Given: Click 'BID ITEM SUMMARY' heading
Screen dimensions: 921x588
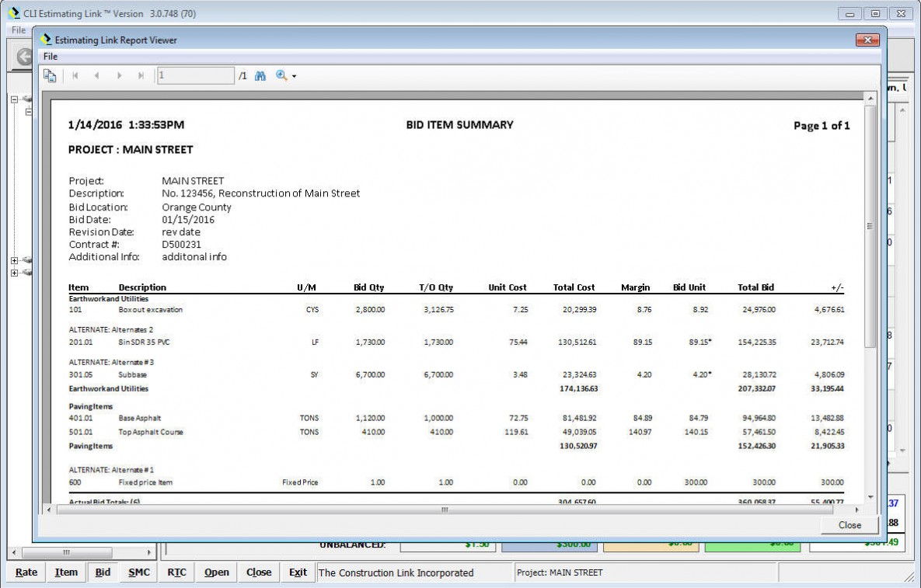Looking at the screenshot, I should click(460, 124).
